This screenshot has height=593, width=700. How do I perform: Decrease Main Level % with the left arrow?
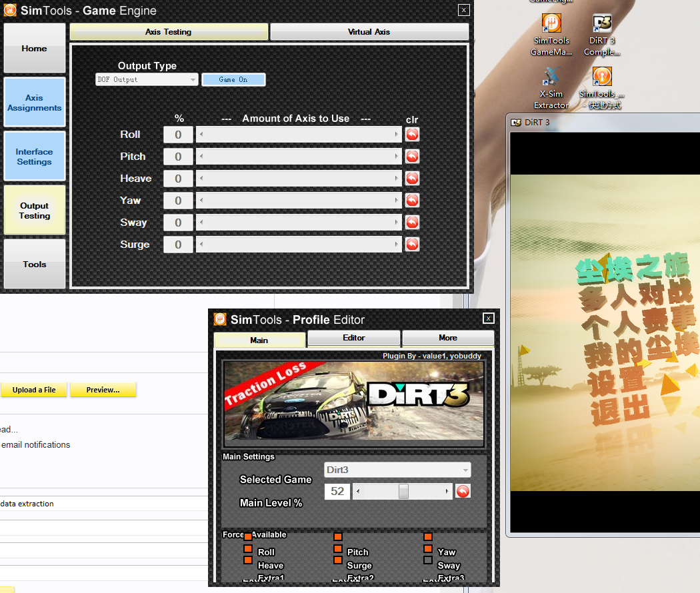point(358,491)
